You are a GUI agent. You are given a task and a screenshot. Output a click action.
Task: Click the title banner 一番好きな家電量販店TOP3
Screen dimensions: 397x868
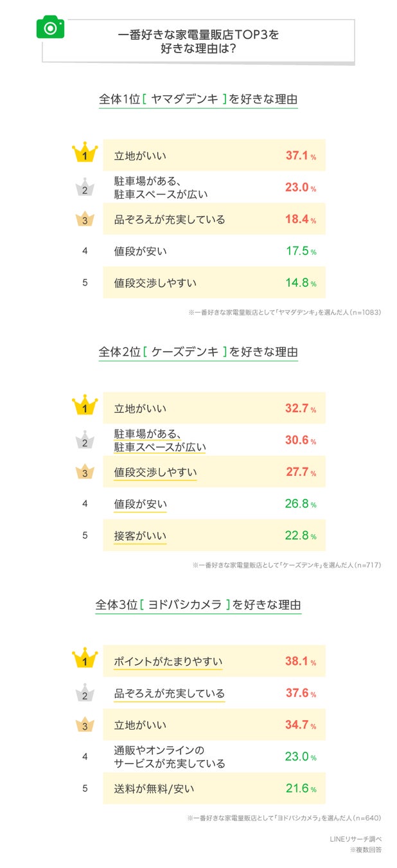click(198, 41)
